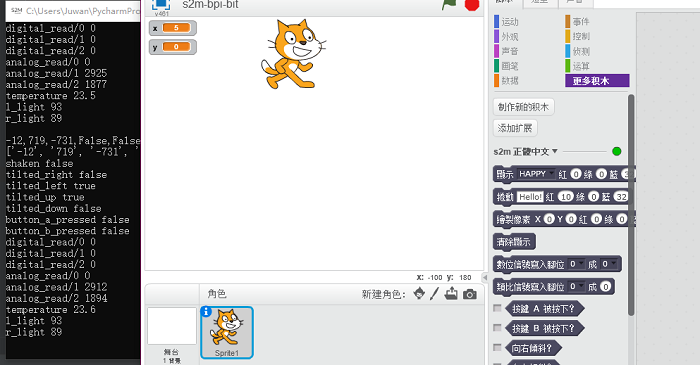
Task: Click the x variable monitor
Action: (x=173, y=28)
